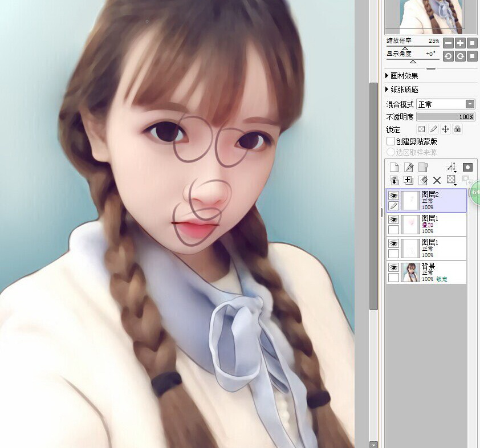Click the 锁定 tag on 背景 layer
This screenshot has height=448, width=480.
click(x=442, y=279)
